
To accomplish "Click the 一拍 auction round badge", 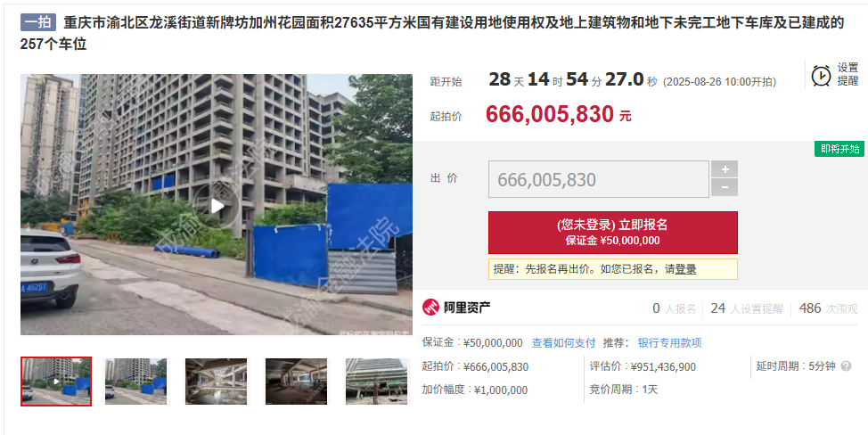I will click(x=38, y=22).
